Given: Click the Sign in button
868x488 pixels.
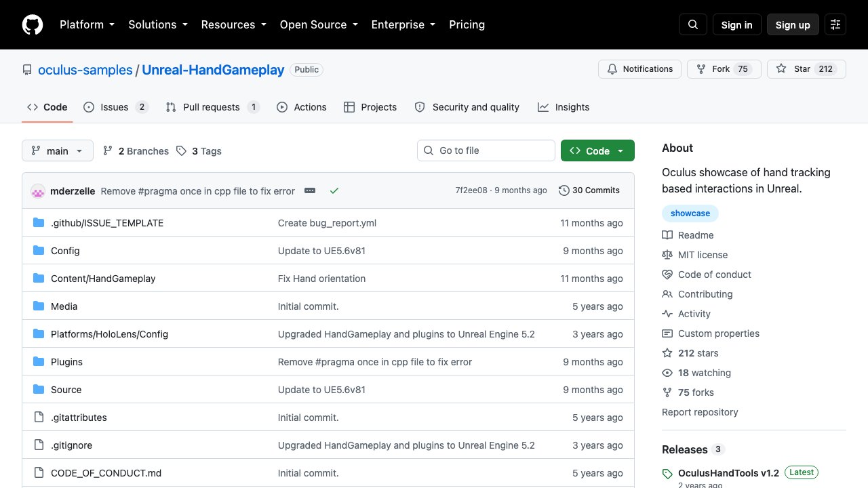Looking at the screenshot, I should pos(737,24).
